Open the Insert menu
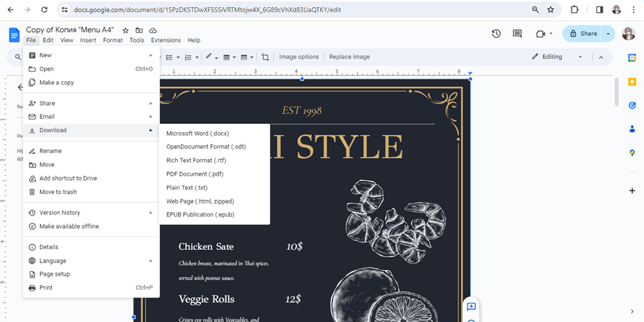This screenshot has width=644, height=322. [x=88, y=40]
